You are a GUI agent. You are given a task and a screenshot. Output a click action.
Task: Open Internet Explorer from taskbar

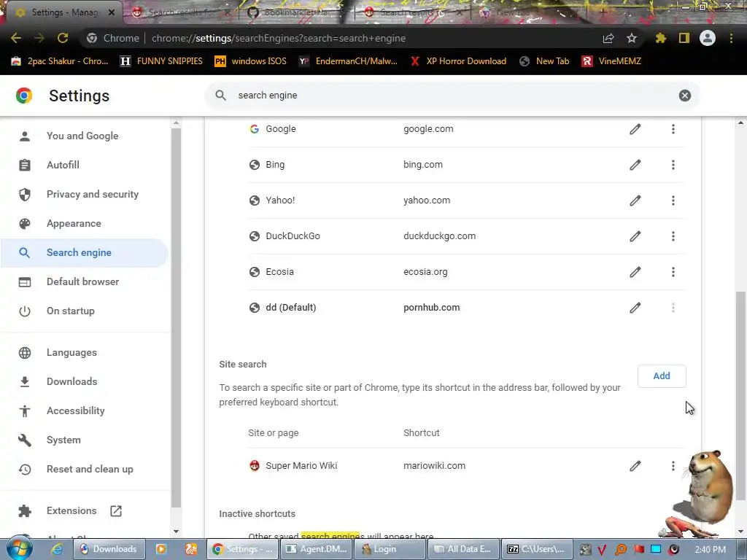click(57, 549)
